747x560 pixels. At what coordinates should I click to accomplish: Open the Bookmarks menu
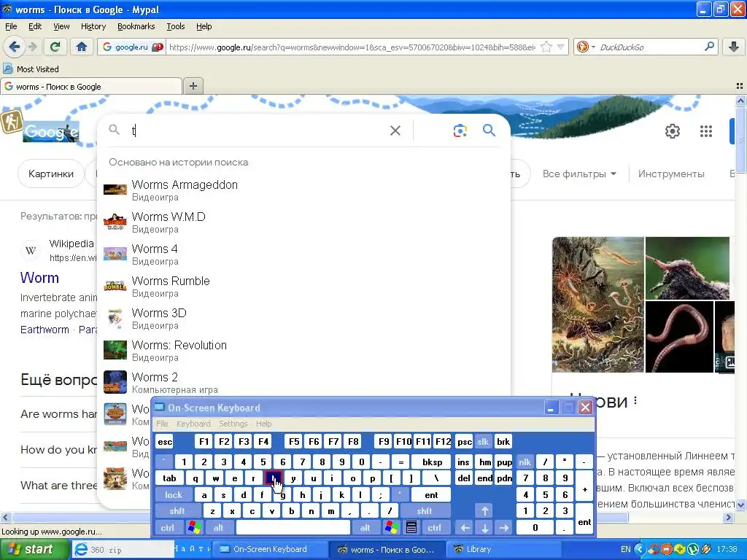(x=136, y=26)
